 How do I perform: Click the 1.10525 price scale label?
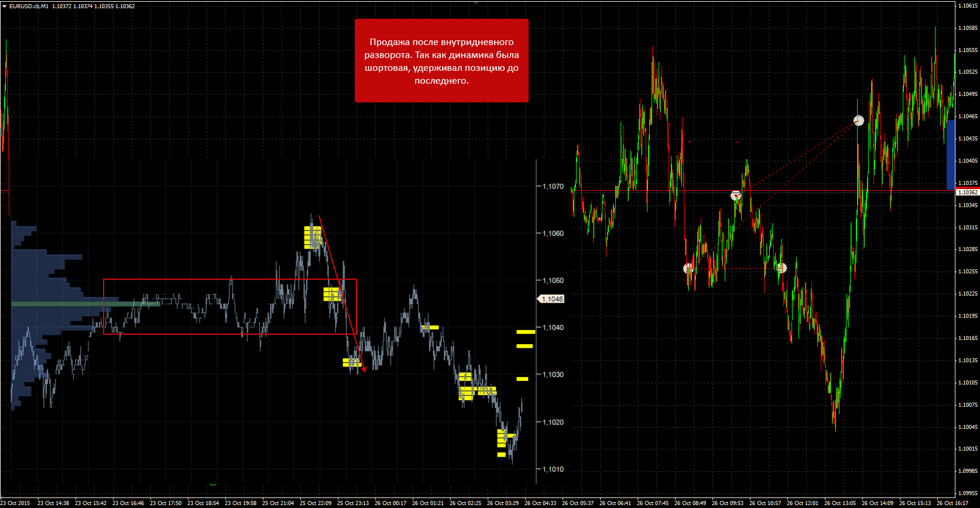(968, 72)
